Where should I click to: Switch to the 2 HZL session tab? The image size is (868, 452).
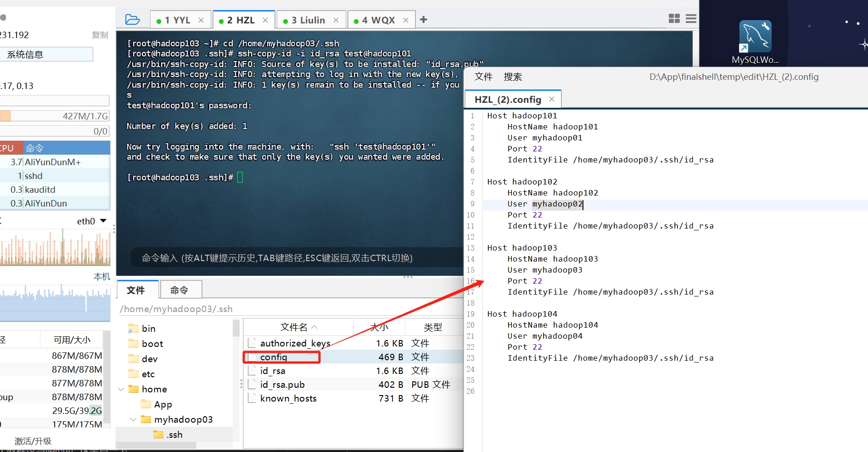[241, 20]
